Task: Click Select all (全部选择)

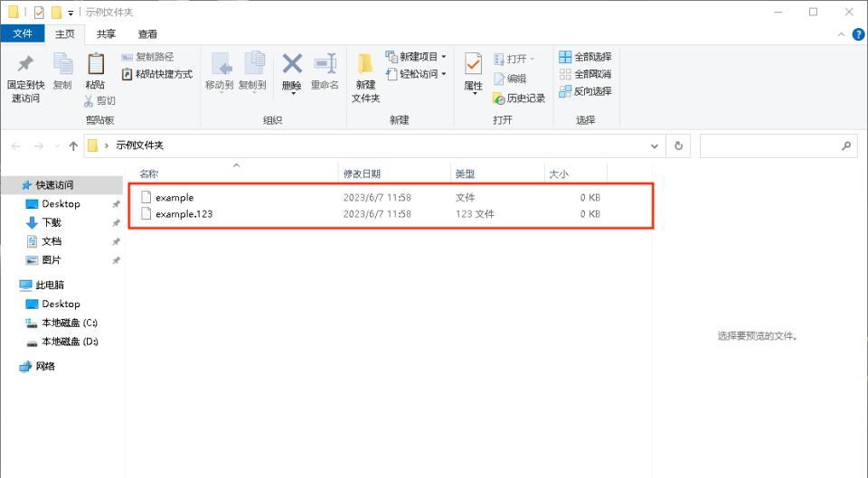Action: tap(585, 56)
